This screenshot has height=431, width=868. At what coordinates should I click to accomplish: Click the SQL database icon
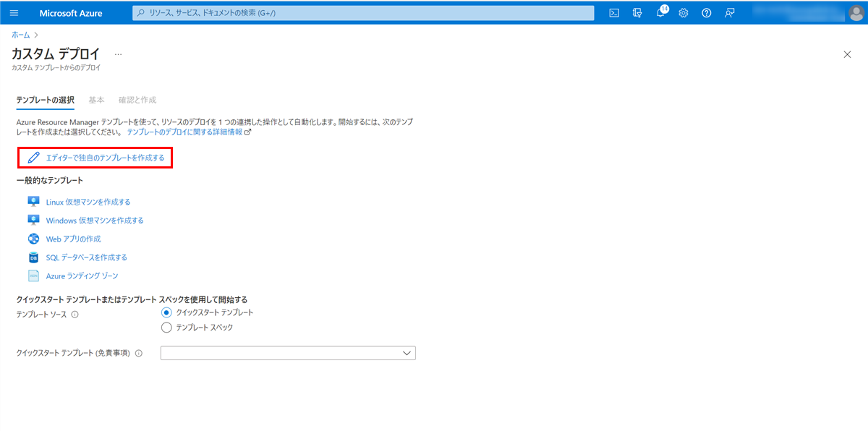[33, 257]
